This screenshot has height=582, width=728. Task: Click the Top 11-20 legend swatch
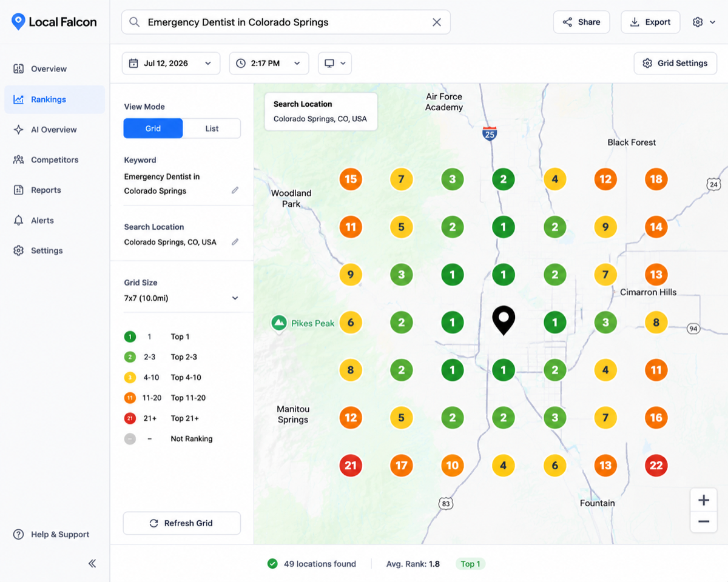[x=130, y=398]
